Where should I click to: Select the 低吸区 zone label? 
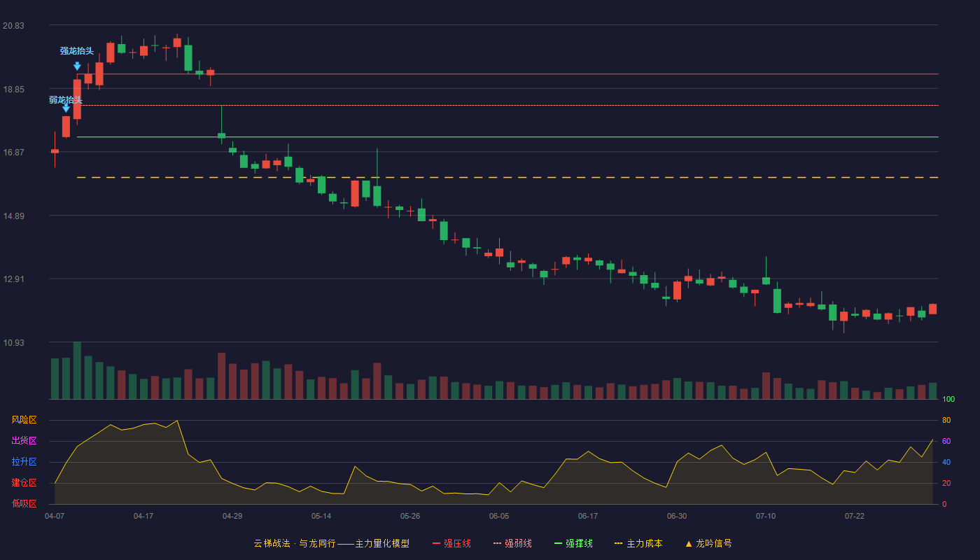[x=24, y=503]
